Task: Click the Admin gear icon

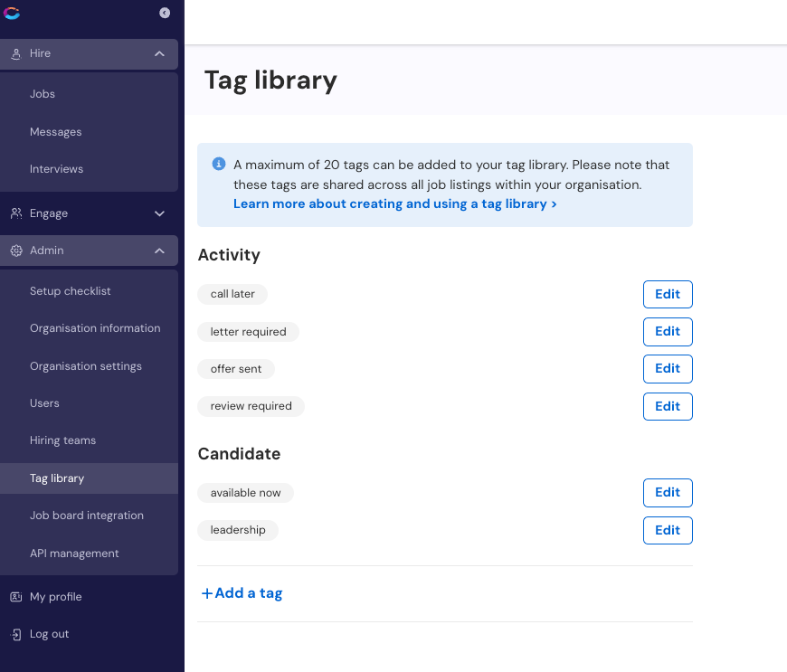Action: tap(16, 251)
